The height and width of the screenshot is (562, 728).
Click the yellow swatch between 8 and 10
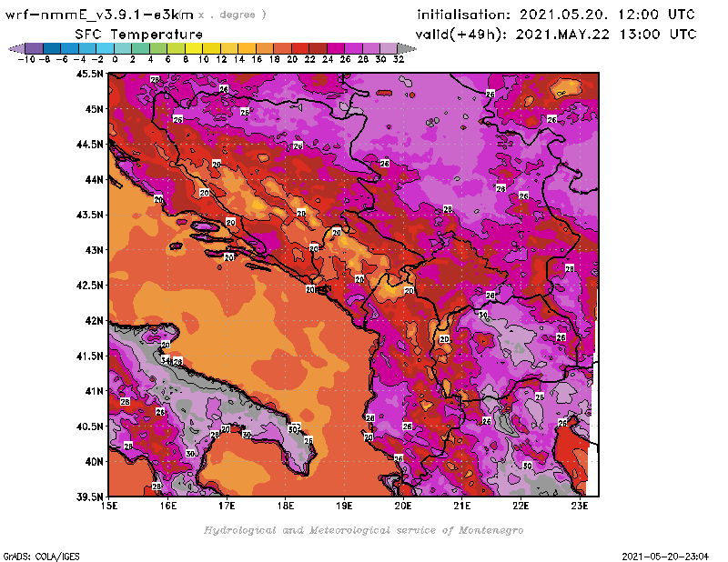(194, 48)
